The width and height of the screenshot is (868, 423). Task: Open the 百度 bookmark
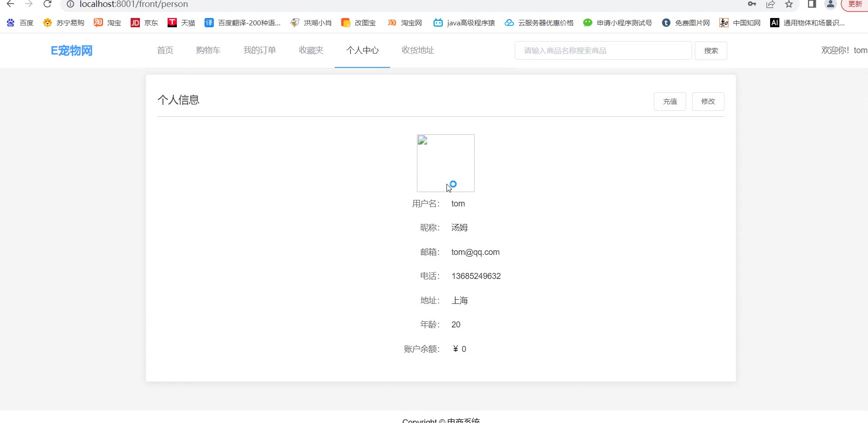pyautogui.click(x=20, y=23)
